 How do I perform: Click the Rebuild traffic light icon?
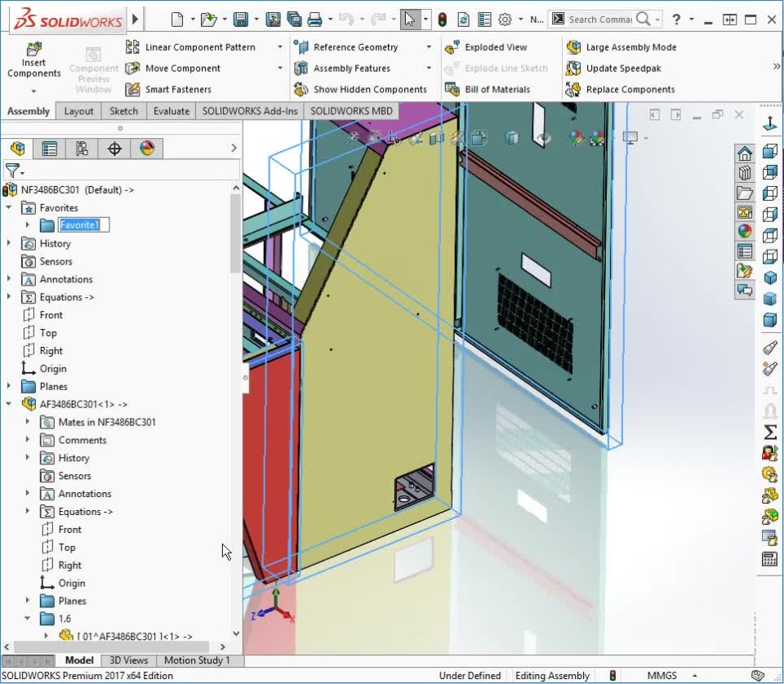coord(442,20)
